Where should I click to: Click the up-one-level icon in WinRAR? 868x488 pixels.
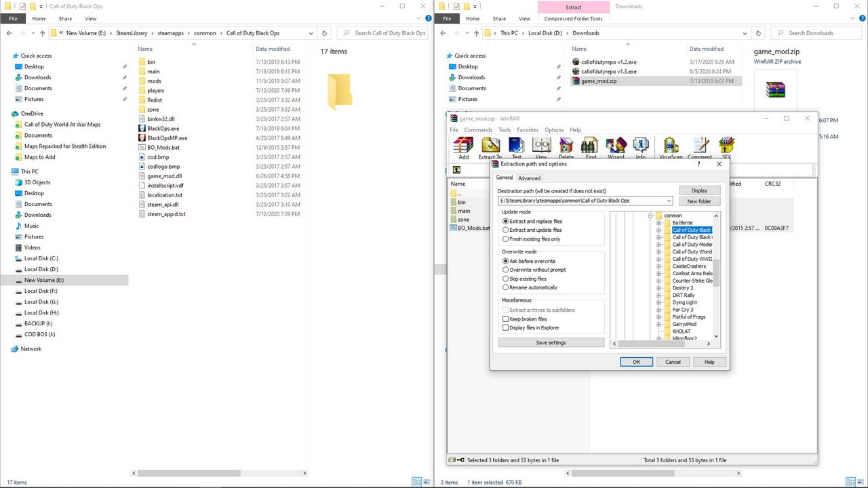457,169
